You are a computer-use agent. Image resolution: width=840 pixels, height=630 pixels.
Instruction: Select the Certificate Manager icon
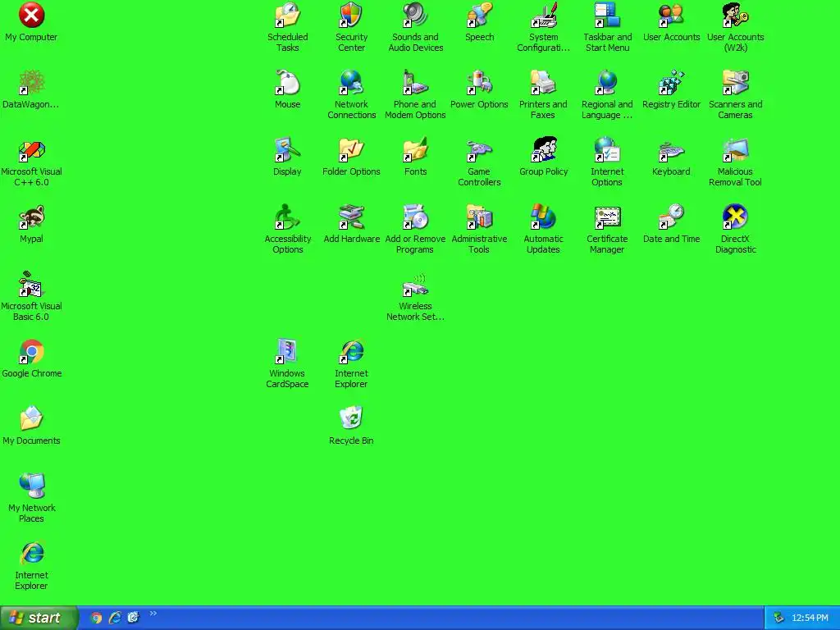(607, 218)
